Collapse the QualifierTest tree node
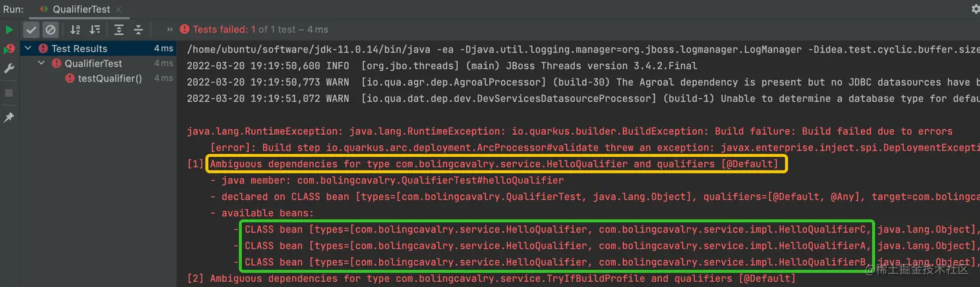Viewport: 980px width, 287px height. click(x=42, y=63)
